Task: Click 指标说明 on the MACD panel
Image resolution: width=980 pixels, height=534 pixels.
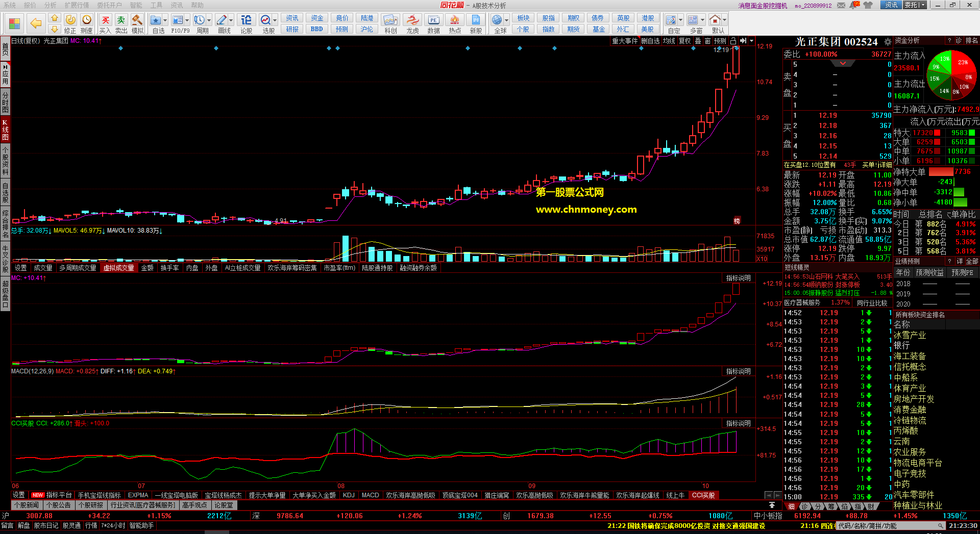Action: click(x=738, y=371)
